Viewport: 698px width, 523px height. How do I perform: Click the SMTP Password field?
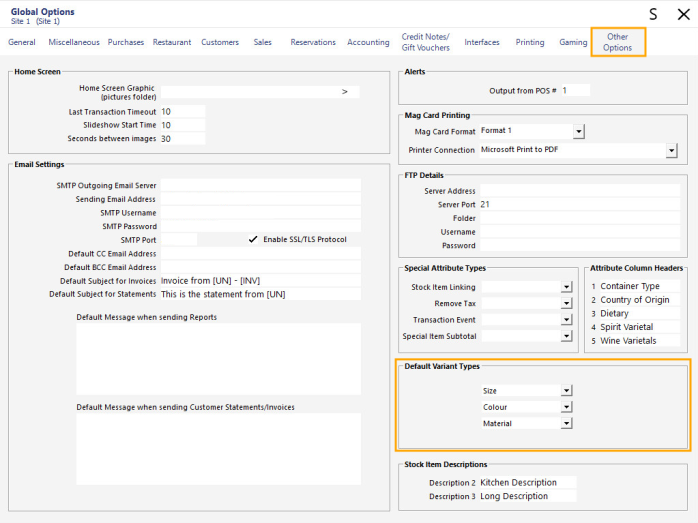pyautogui.click(x=260, y=227)
